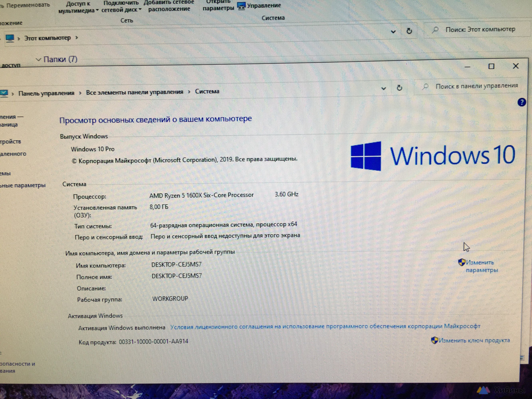This screenshot has width=532, height=399.
Task: Maximize the System window
Action: point(491,66)
